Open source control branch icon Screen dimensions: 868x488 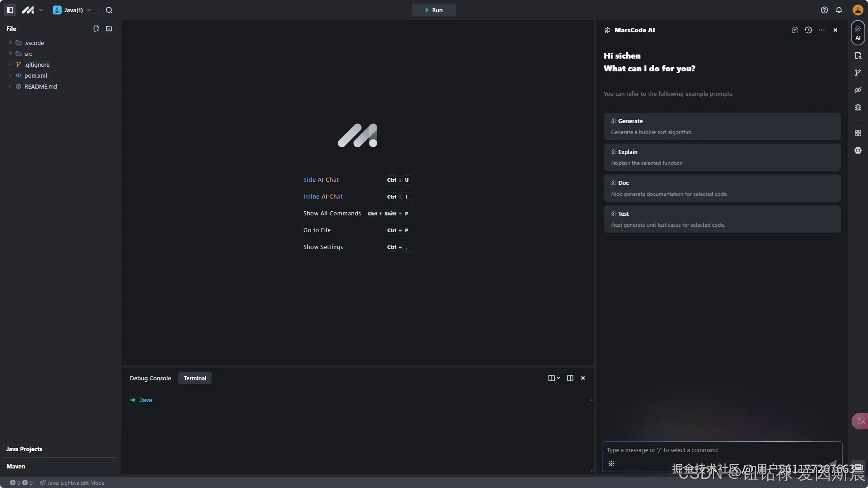(x=858, y=73)
